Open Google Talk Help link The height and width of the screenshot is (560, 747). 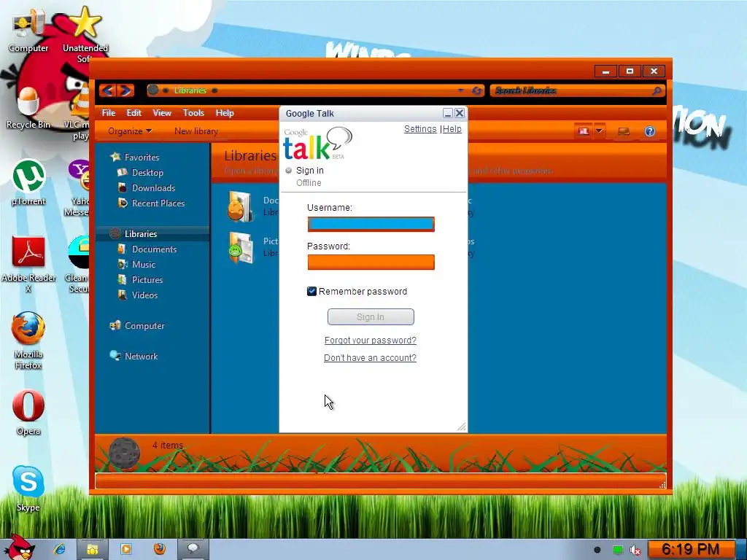[x=452, y=129]
